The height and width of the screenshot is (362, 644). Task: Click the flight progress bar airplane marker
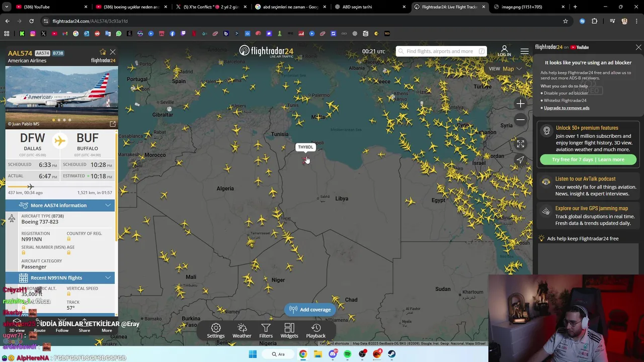click(x=31, y=187)
